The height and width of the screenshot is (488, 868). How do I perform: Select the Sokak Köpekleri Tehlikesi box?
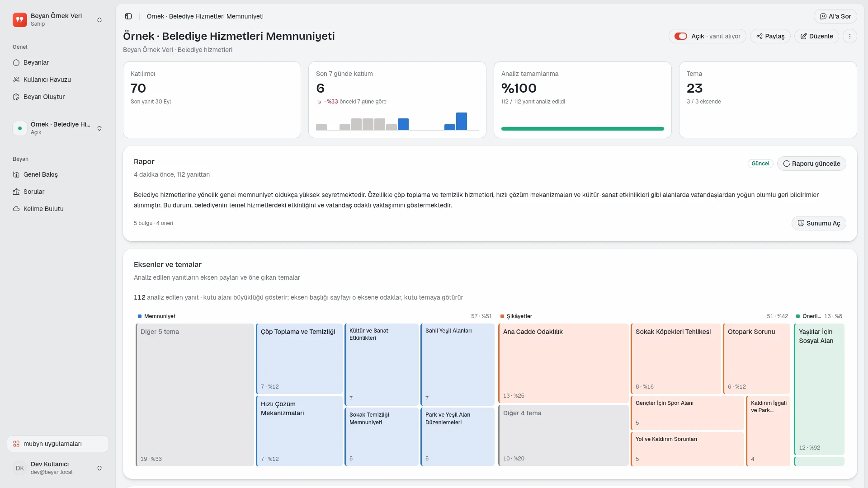click(x=676, y=359)
